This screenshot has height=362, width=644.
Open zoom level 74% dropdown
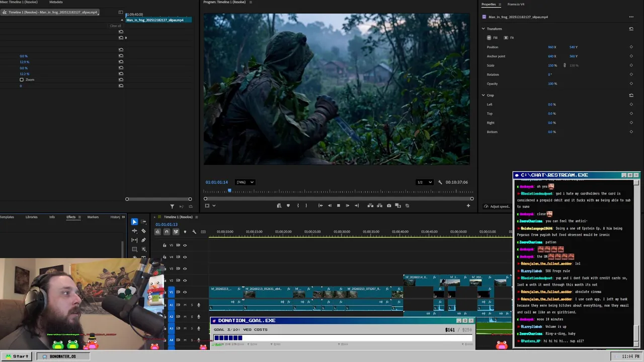[x=245, y=182]
